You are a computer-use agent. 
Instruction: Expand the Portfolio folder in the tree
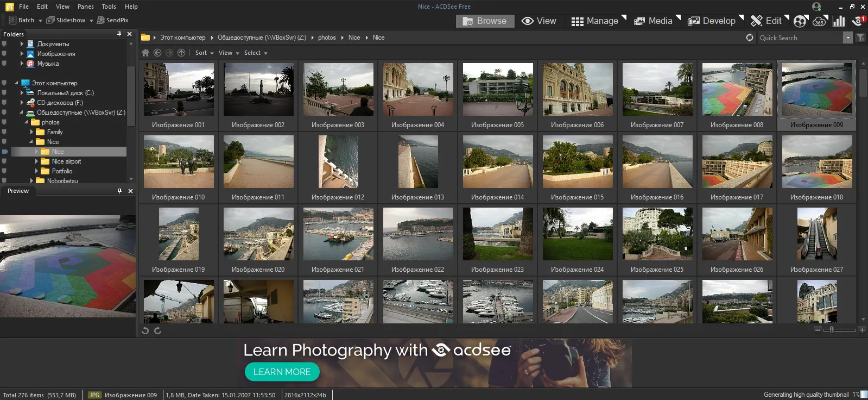tap(36, 171)
